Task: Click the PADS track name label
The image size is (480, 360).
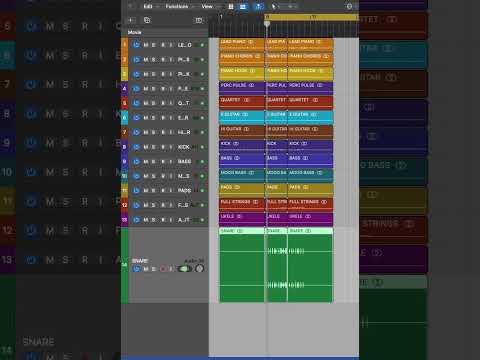Action: tap(184, 191)
